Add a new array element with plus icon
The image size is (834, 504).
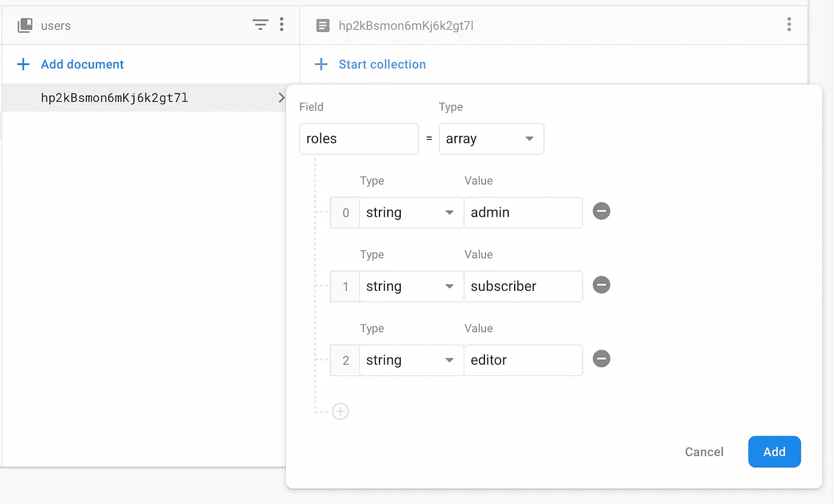click(x=340, y=412)
